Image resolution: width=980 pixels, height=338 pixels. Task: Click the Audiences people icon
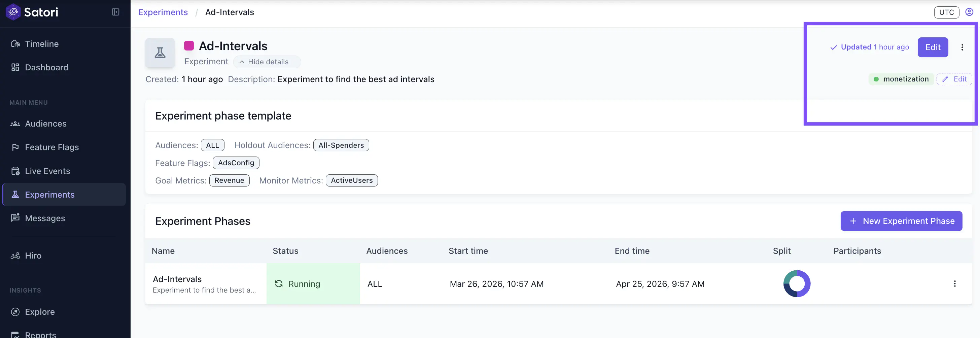tap(15, 124)
